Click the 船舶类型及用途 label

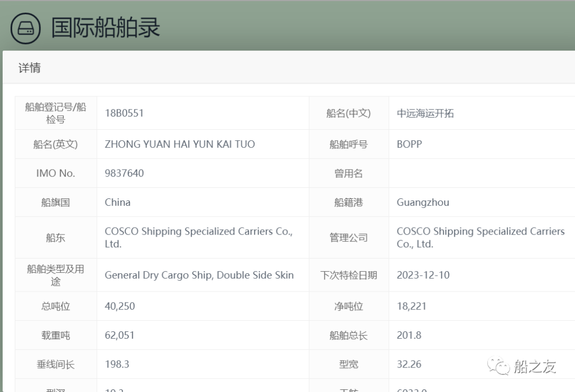coord(56,275)
